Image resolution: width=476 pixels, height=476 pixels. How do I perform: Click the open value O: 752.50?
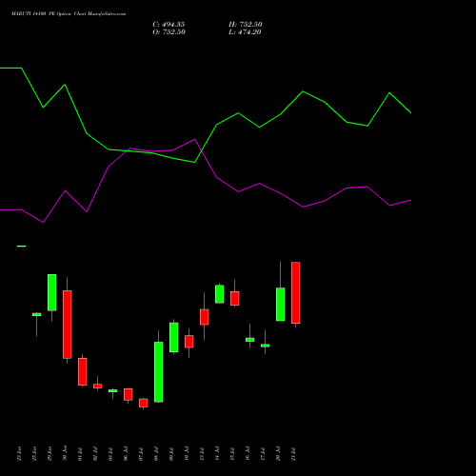(169, 32)
